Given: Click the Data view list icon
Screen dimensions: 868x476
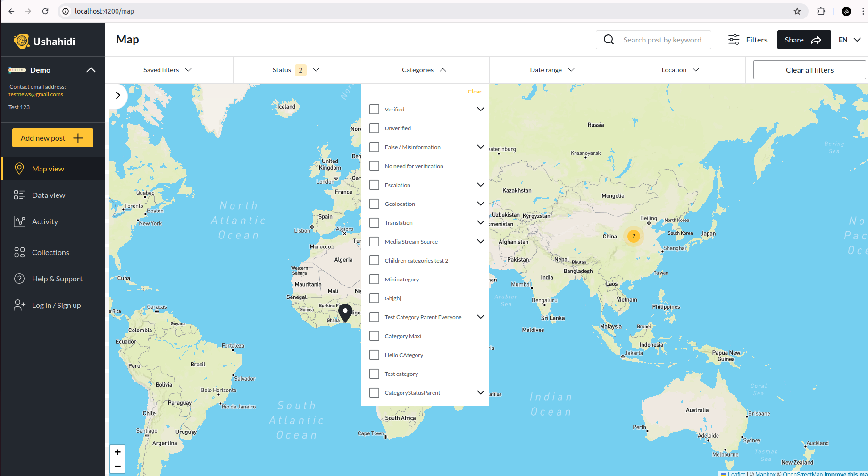Looking at the screenshot, I should coord(19,195).
